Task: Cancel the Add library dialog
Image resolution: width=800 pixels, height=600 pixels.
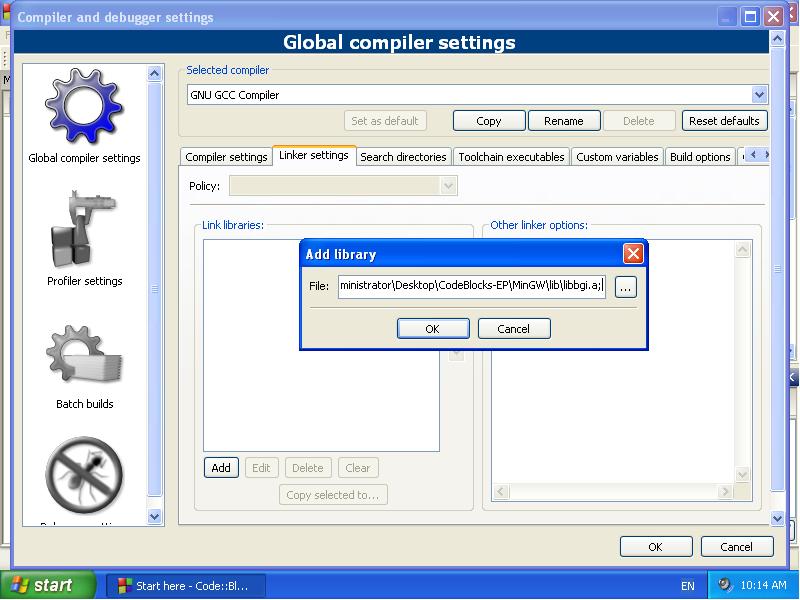Action: pos(513,329)
